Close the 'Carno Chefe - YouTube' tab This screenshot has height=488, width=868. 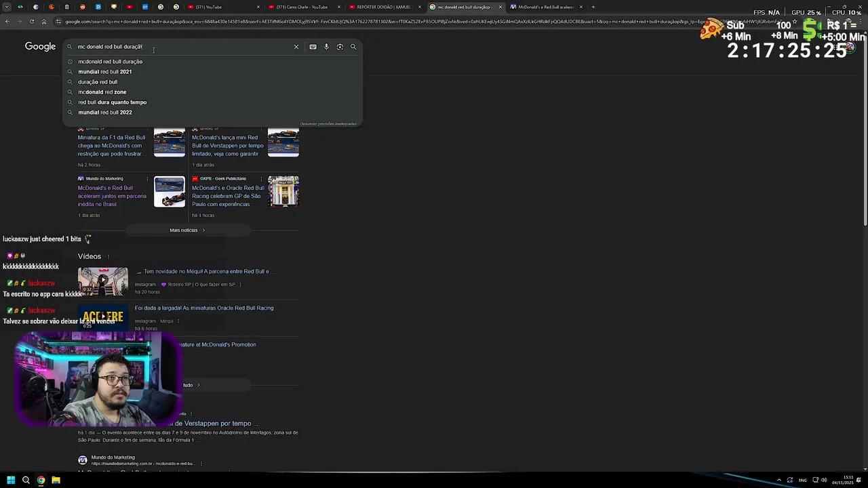(339, 7)
